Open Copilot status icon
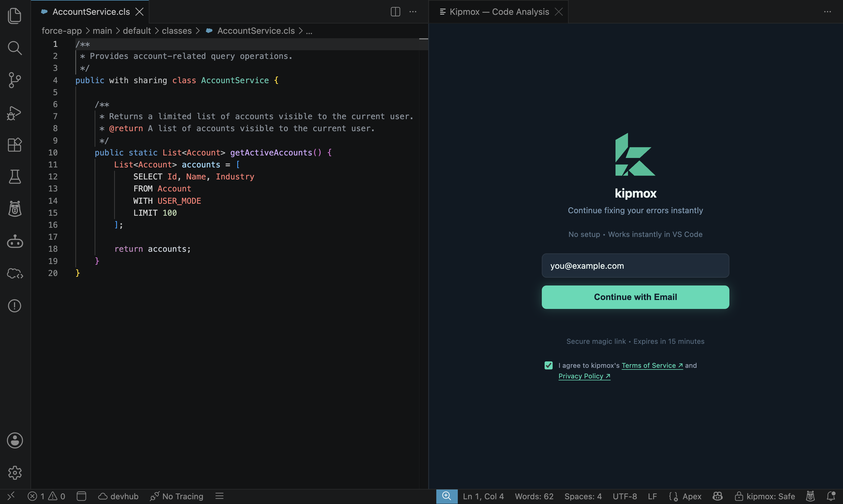843x504 pixels. coord(717,496)
